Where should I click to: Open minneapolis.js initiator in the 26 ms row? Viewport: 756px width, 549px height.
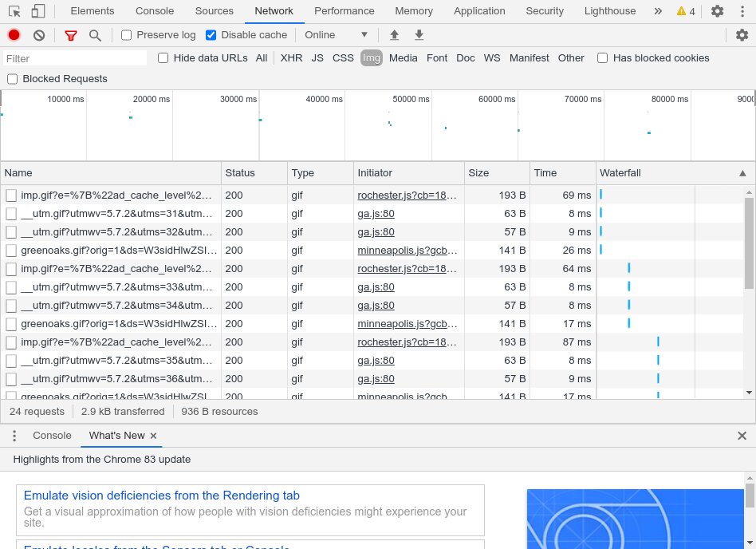click(x=408, y=251)
